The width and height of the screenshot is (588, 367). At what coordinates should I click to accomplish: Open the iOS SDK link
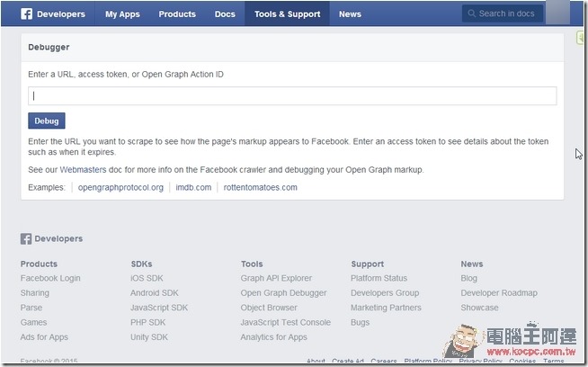(x=147, y=279)
